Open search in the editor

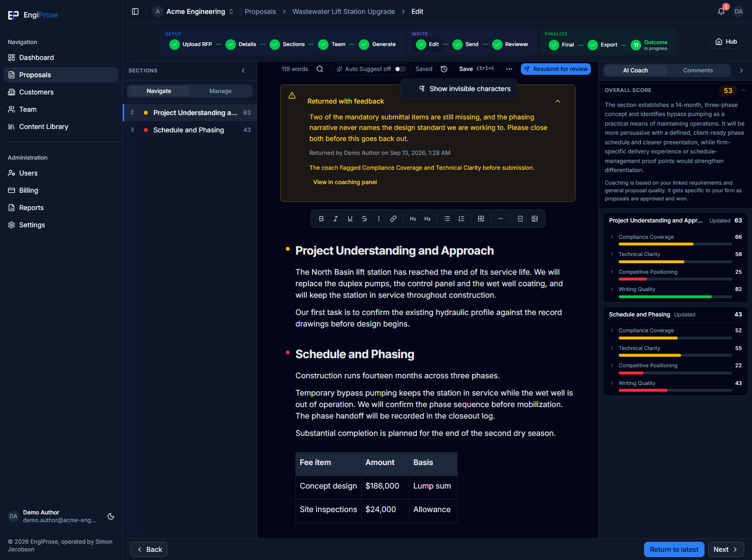(320, 69)
